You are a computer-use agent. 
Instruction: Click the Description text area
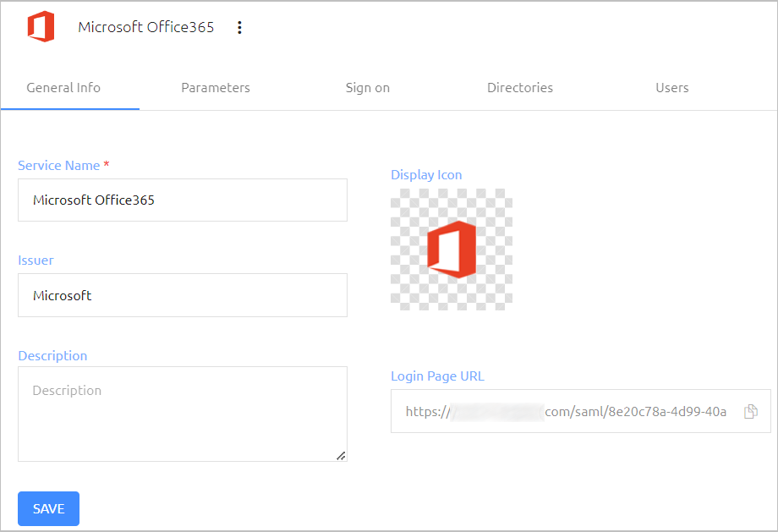pyautogui.click(x=183, y=414)
